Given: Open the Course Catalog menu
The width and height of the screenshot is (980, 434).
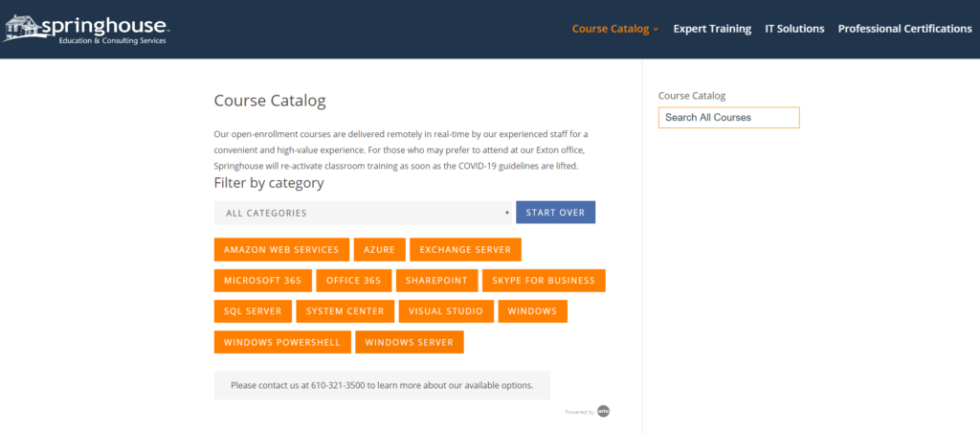Looking at the screenshot, I should 611,29.
